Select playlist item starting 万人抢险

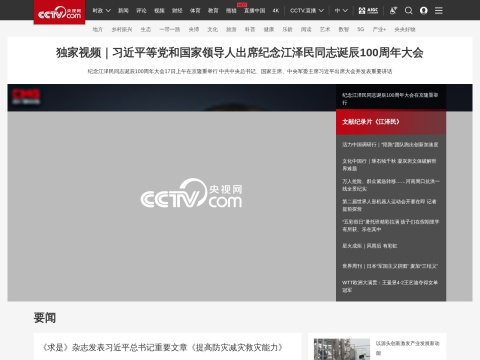[x=391, y=185]
